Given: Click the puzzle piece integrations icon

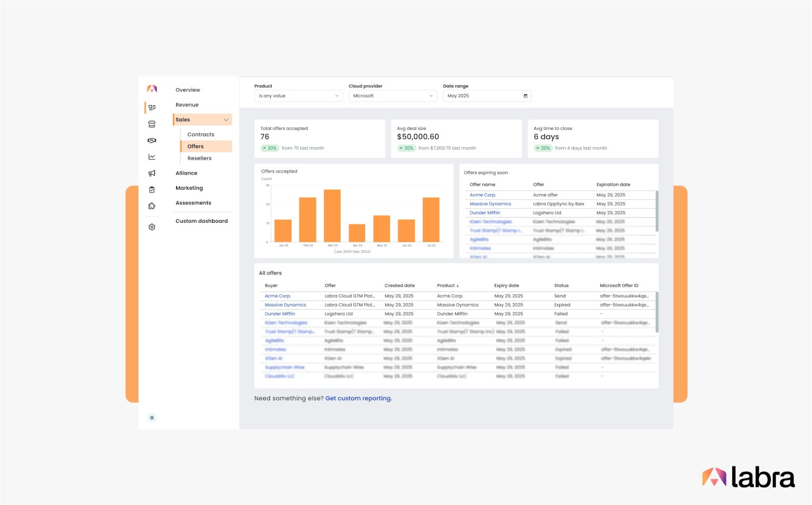Looking at the screenshot, I should [152, 206].
